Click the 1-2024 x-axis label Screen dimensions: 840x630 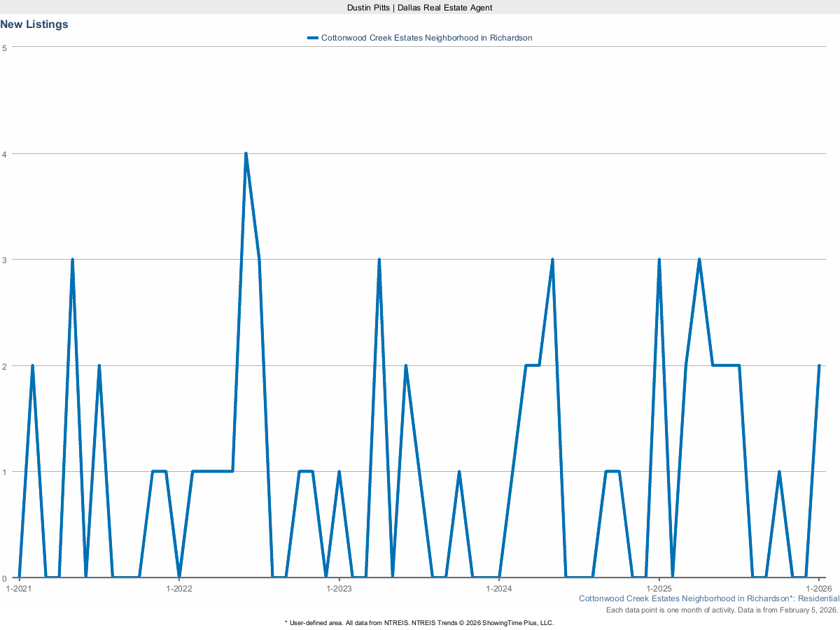pos(499,589)
